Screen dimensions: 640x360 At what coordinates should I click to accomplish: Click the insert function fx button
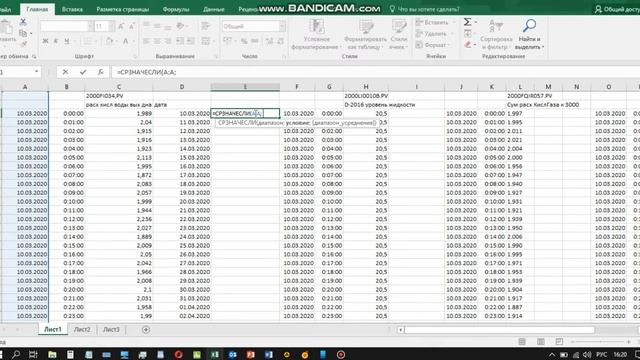point(100,72)
